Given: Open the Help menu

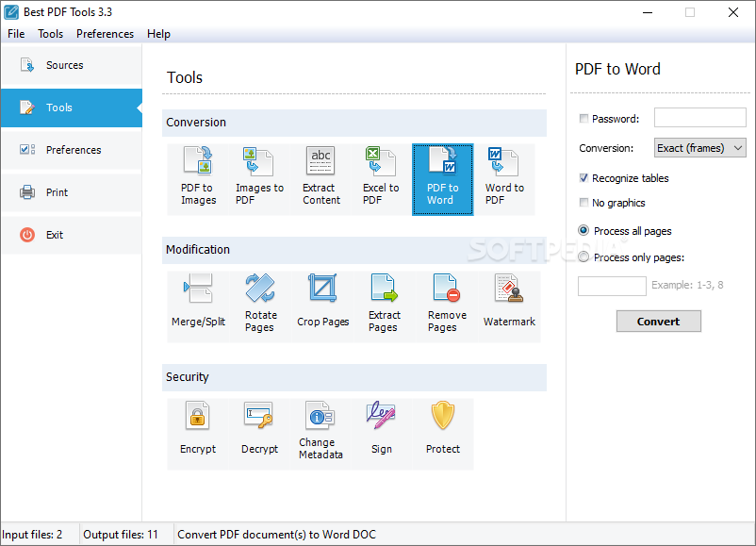Looking at the screenshot, I should (x=158, y=34).
